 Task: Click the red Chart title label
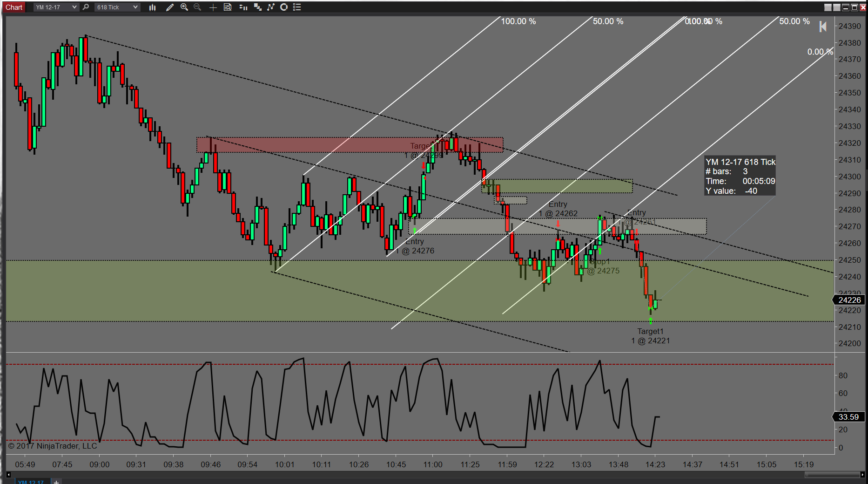(x=14, y=7)
